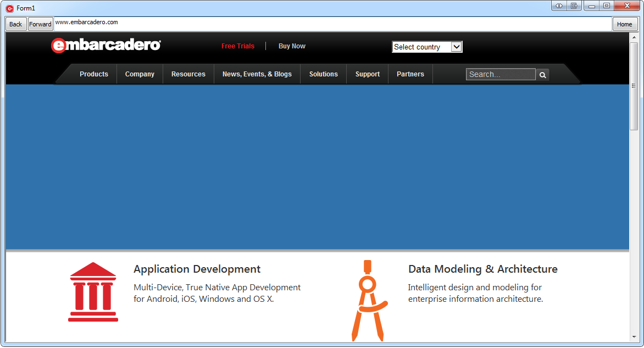Click the blue banner area
This screenshot has height=348, width=644.
click(318, 167)
